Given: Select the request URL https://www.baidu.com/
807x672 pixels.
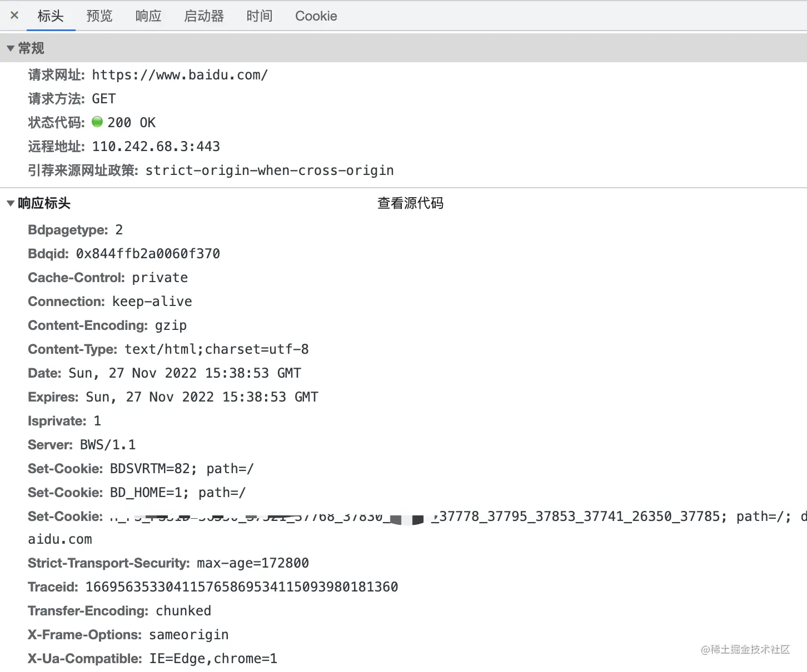Looking at the screenshot, I should pos(180,75).
